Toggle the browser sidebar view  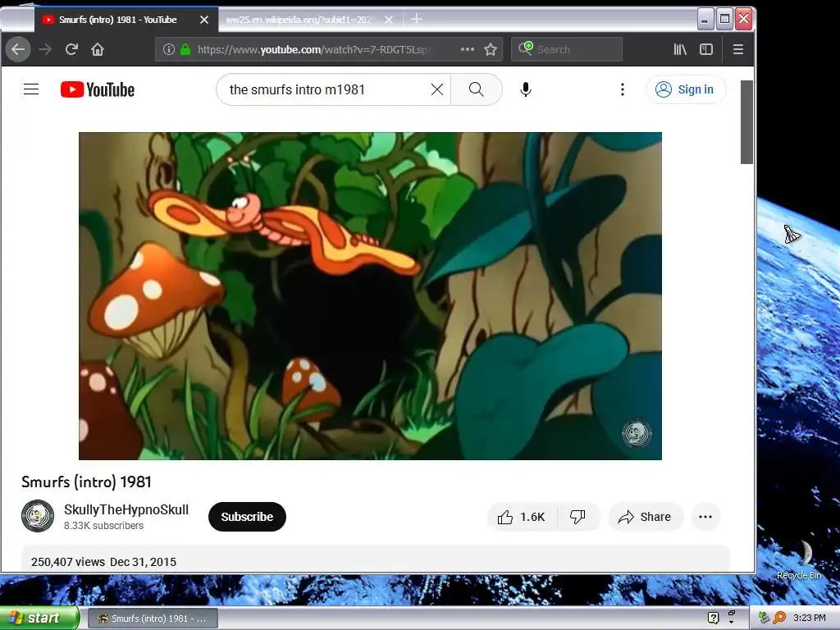pos(706,49)
